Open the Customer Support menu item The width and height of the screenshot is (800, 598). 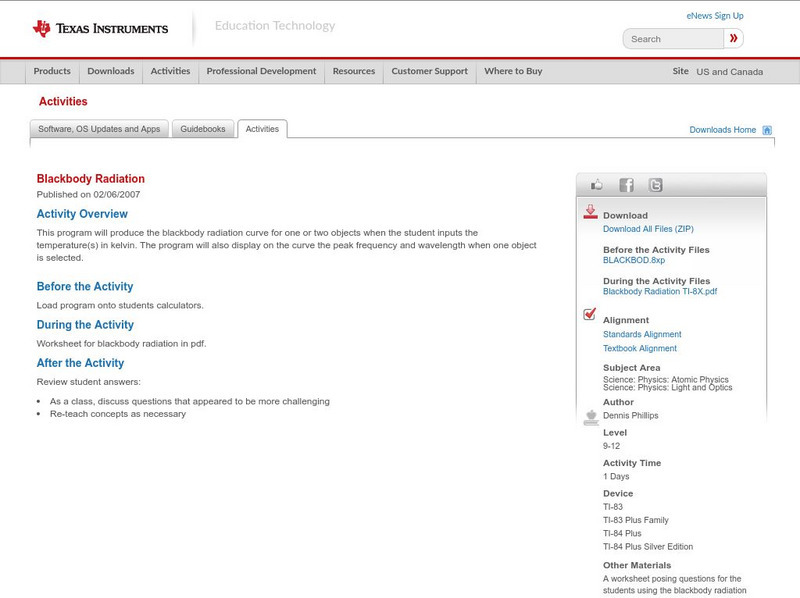pos(429,71)
